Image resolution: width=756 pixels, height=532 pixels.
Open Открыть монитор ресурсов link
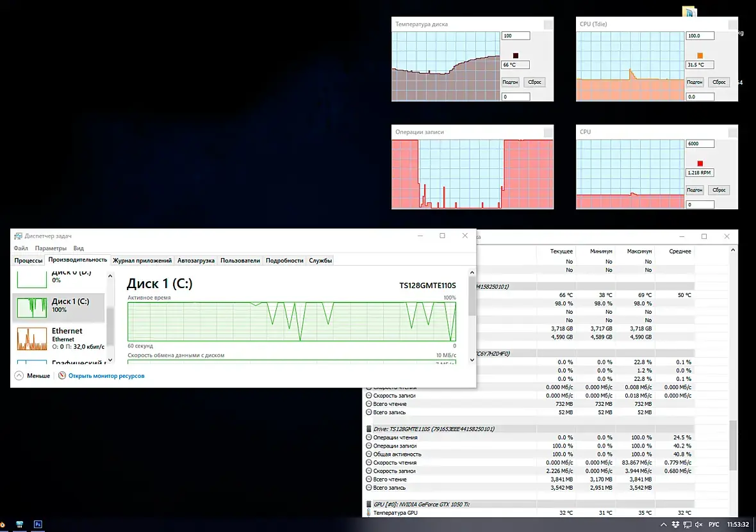[x=106, y=375]
